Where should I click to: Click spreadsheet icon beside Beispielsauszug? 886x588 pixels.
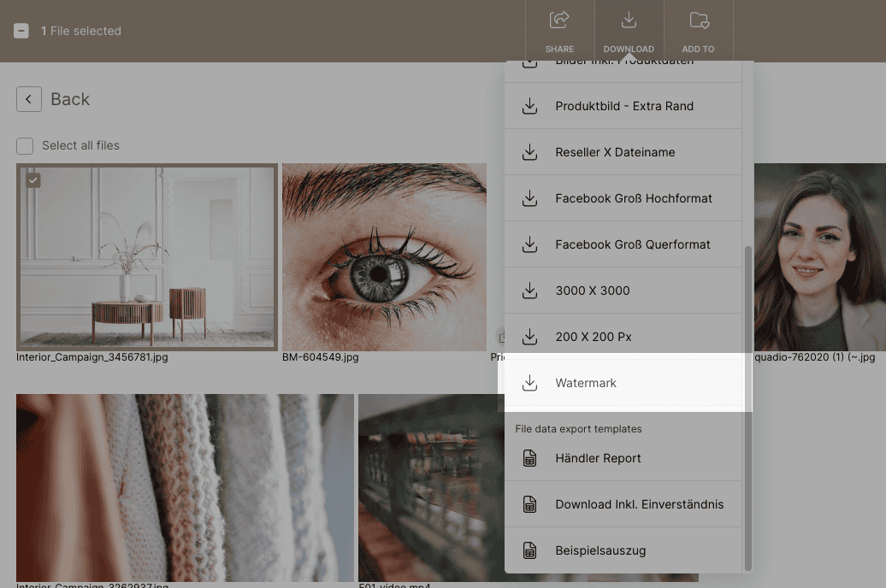529,550
